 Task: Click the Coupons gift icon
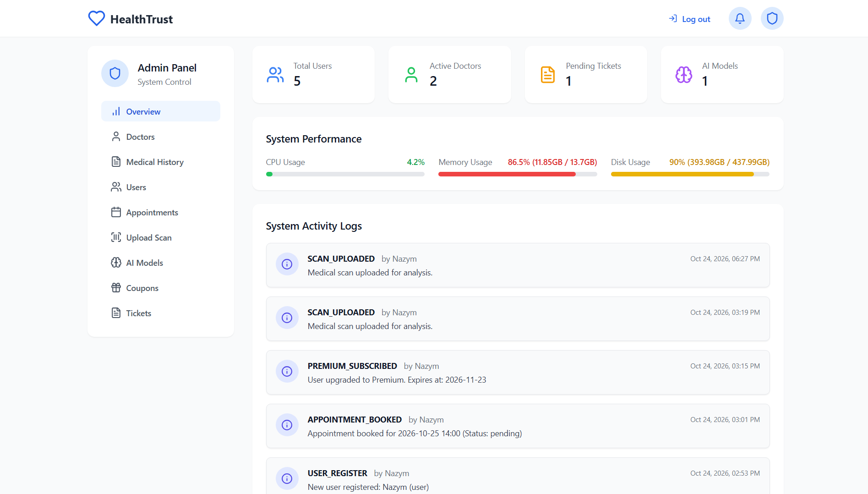pos(116,288)
